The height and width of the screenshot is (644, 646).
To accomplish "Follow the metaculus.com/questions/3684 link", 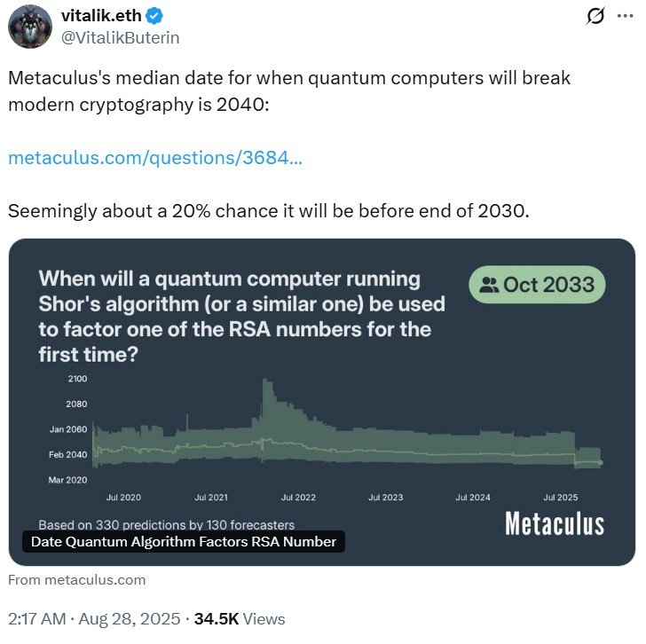I will pyautogui.click(x=154, y=159).
